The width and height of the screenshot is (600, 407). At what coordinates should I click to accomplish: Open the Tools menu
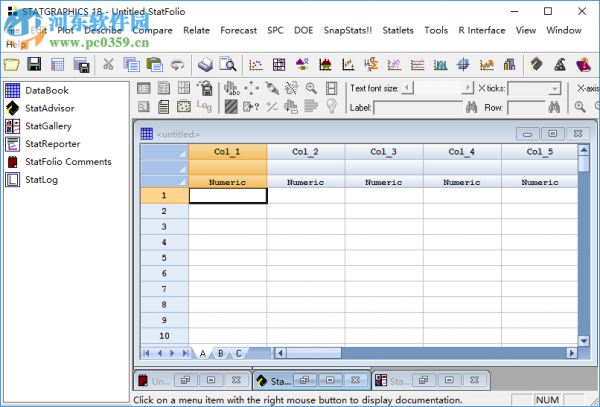(436, 31)
